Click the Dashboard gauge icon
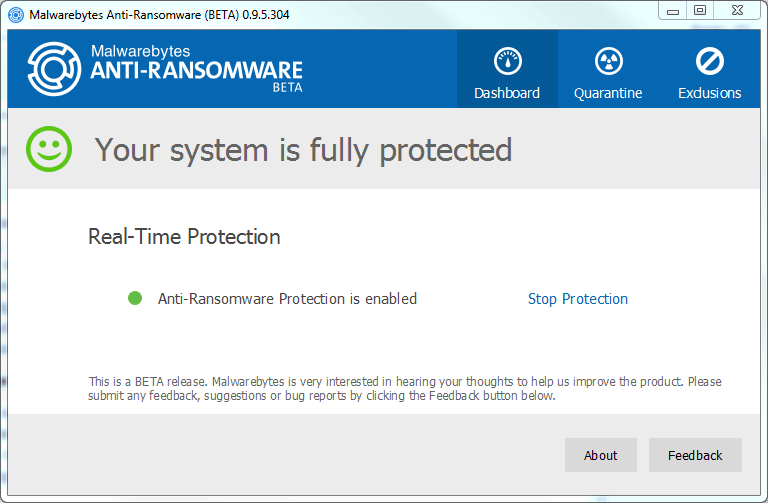 tap(507, 62)
